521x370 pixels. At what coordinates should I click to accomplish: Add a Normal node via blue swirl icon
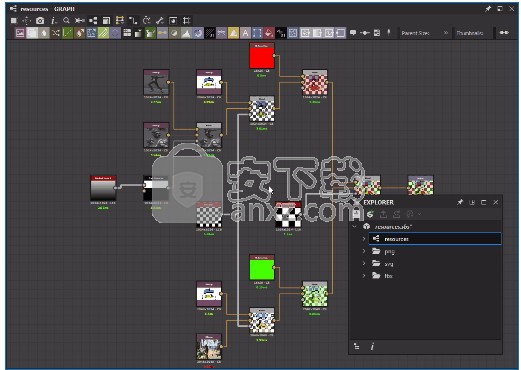click(x=198, y=33)
